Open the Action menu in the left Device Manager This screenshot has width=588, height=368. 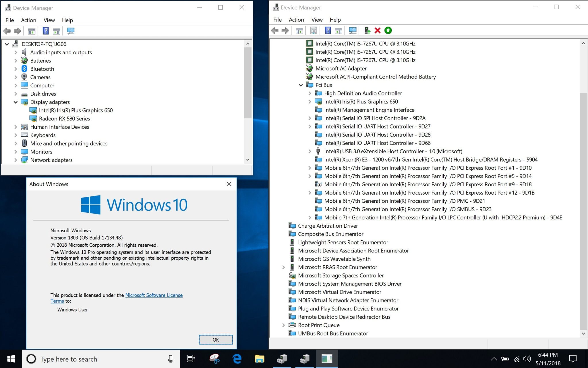(28, 20)
